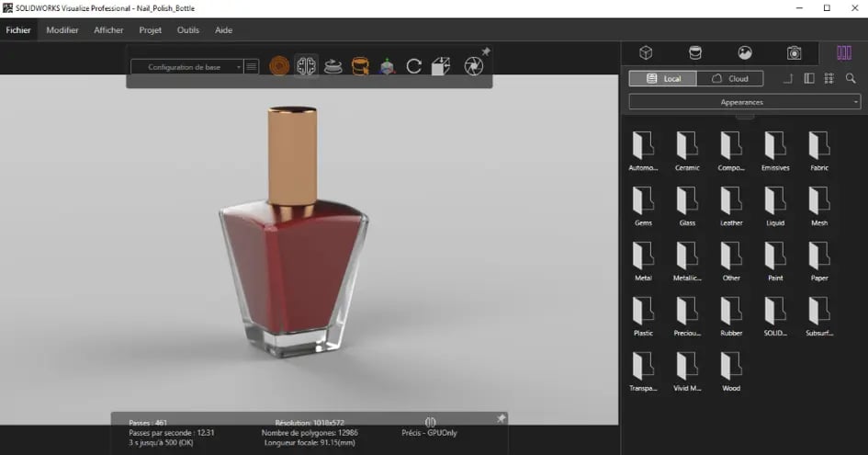Click the grid view options icon

pos(829,79)
